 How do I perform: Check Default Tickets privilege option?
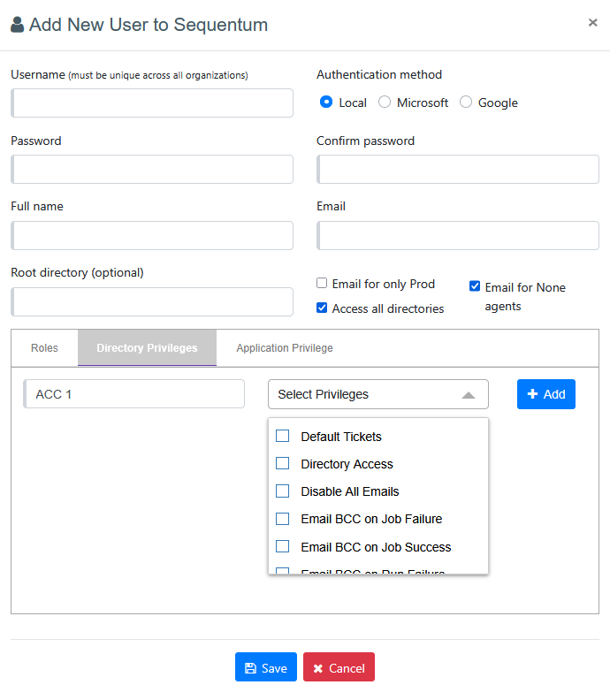283,436
